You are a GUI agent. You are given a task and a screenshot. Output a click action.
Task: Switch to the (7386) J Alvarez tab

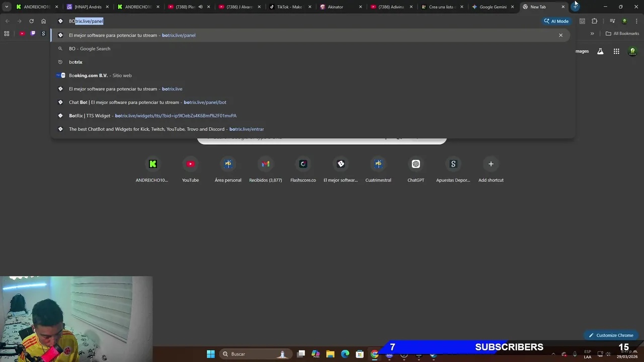pyautogui.click(x=239, y=7)
